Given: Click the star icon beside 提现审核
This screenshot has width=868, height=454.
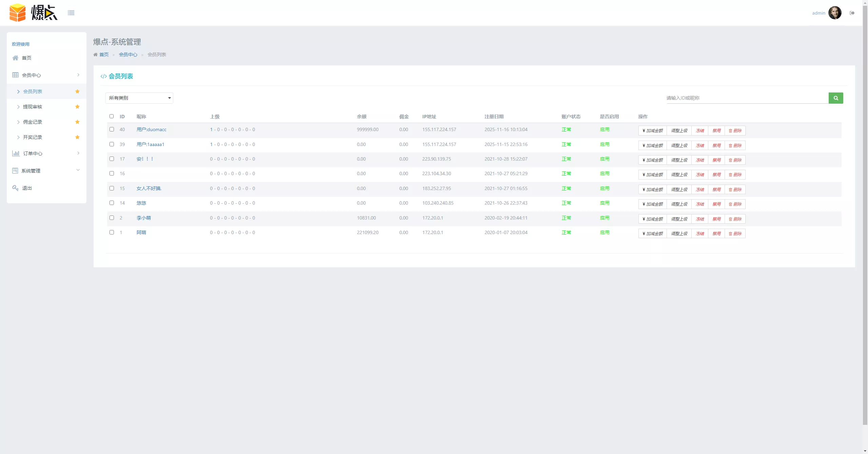Looking at the screenshot, I should (x=77, y=107).
